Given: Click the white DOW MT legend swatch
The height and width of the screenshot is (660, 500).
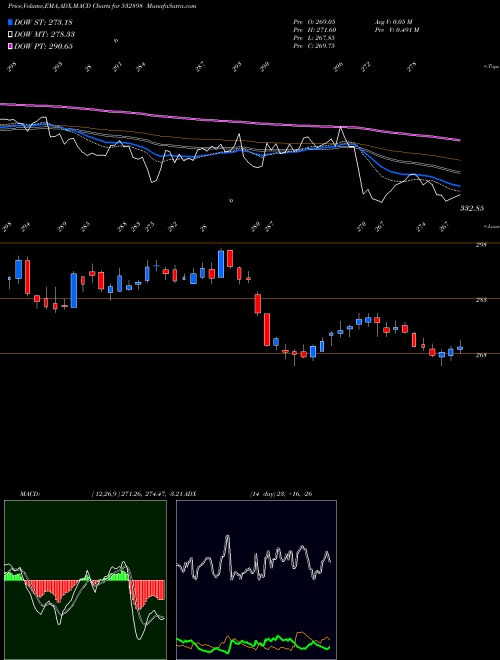Looking at the screenshot, I should [10, 34].
